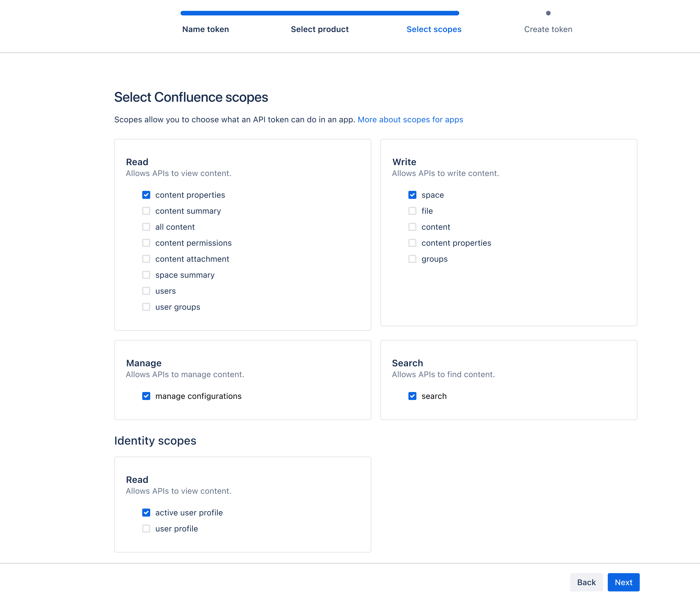Uncheck the Write space scope
The height and width of the screenshot is (594, 700).
pos(412,195)
